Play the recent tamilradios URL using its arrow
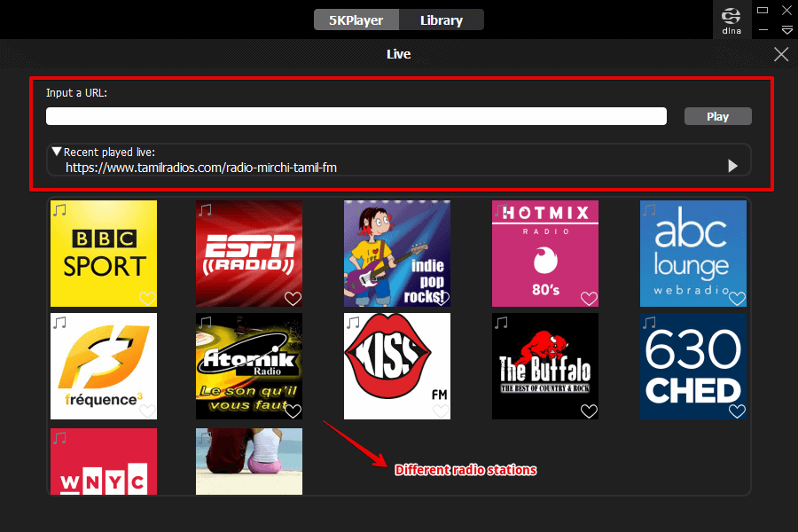Viewport: 798px width, 532px height. [x=732, y=166]
